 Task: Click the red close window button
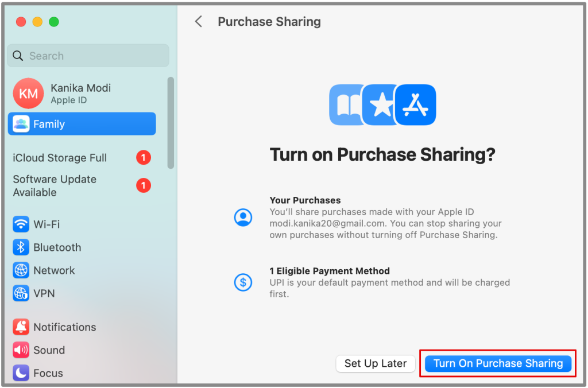coord(21,22)
